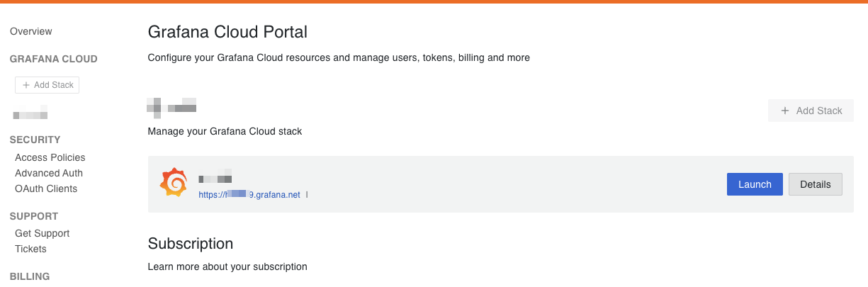Open Tickets under Support
Image resolution: width=868 pixels, height=287 pixels.
click(x=30, y=249)
